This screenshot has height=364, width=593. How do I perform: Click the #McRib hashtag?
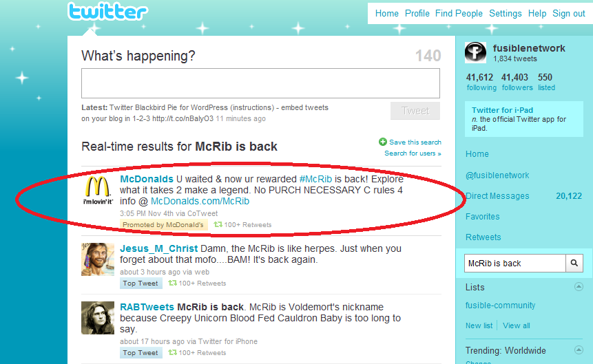[315, 179]
